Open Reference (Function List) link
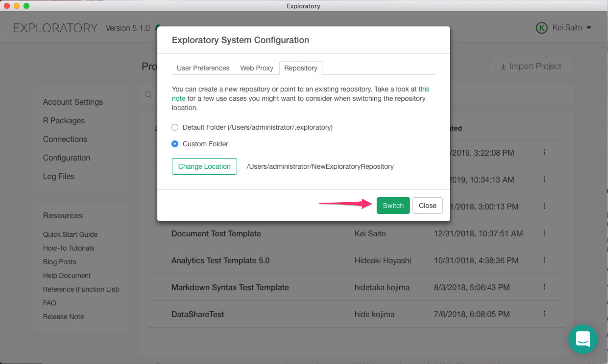608x364 pixels. pos(81,289)
